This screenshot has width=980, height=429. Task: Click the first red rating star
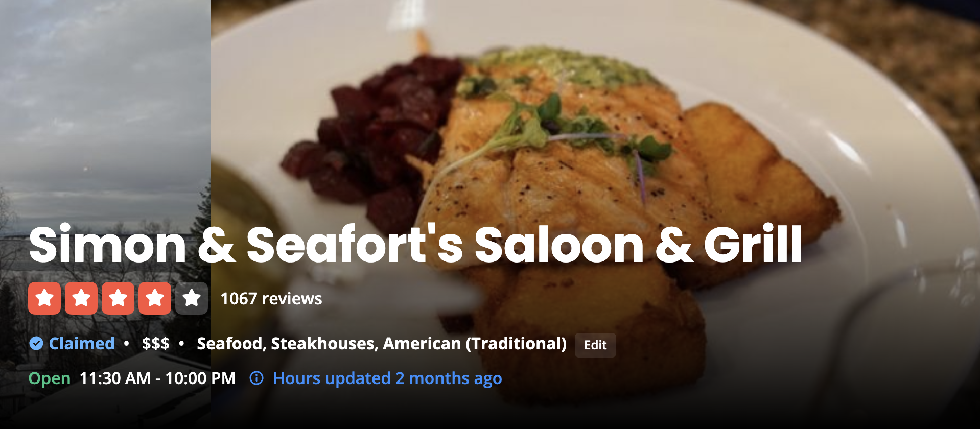tap(44, 298)
